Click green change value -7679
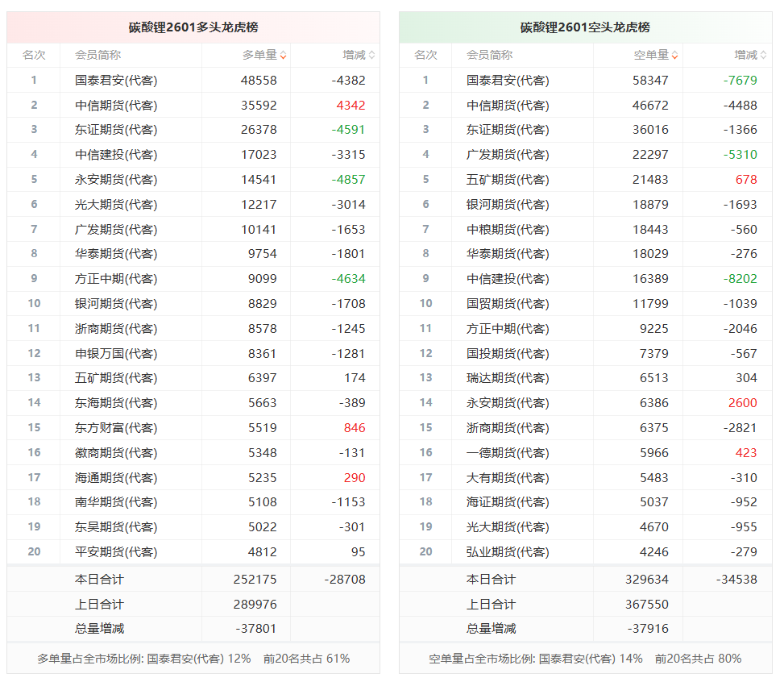Screen dimensions: 784x682 tap(740, 80)
